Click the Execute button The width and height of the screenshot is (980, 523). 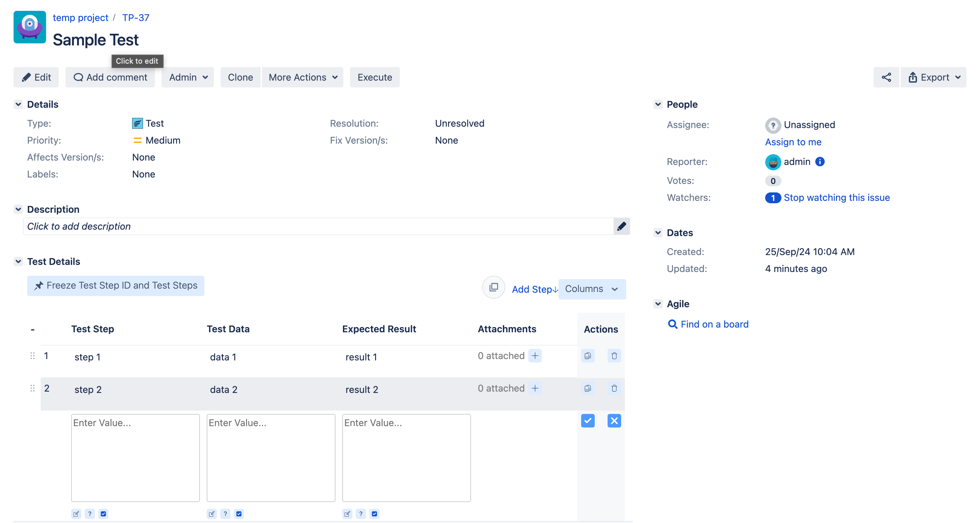[374, 77]
